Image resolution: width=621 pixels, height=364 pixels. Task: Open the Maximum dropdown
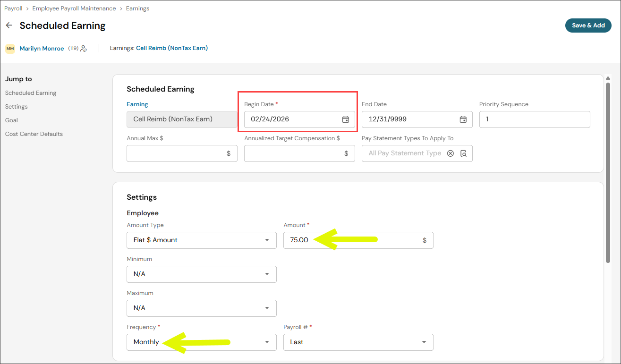[x=202, y=308]
